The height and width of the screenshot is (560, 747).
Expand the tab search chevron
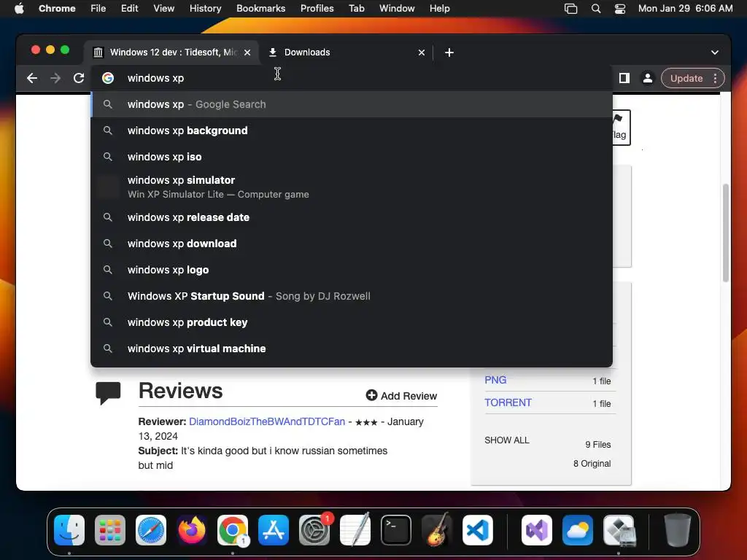[715, 52]
